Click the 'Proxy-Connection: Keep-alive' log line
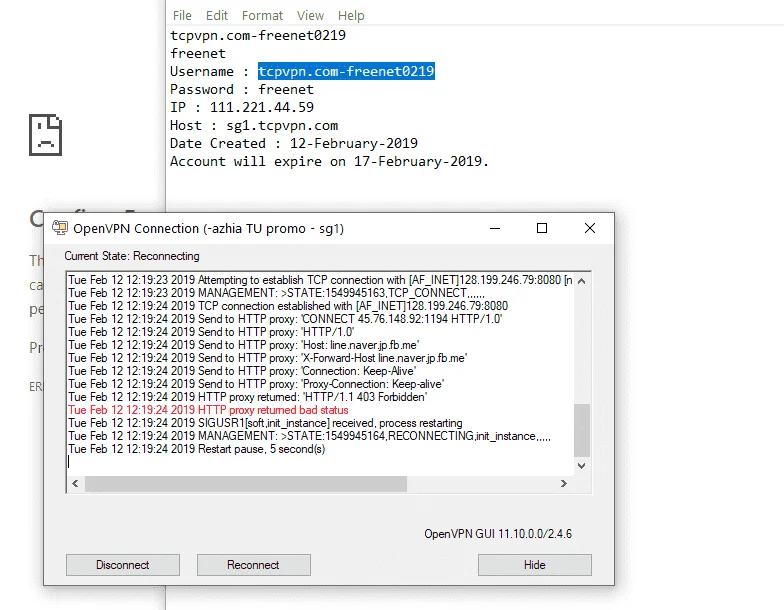This screenshot has width=784, height=610. pos(256,384)
